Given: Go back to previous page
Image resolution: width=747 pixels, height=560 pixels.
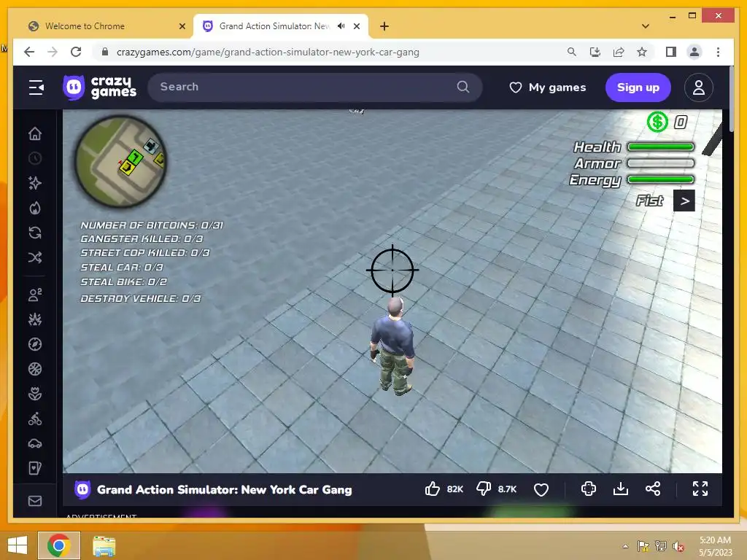Looking at the screenshot, I should point(29,52).
